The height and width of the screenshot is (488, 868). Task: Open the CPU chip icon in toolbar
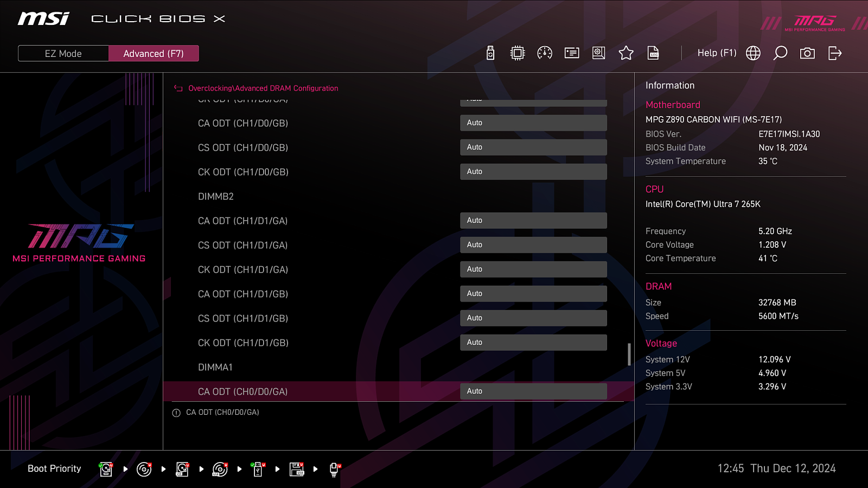(518, 53)
